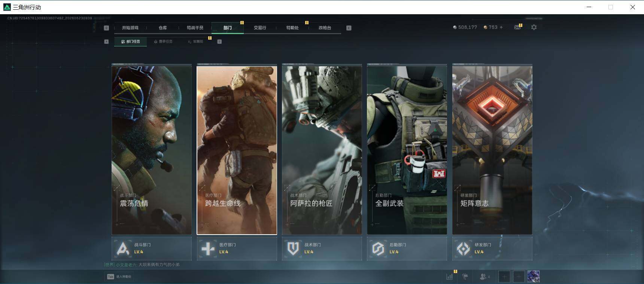Switch to the 仓库 tab
The height and width of the screenshot is (284, 644).
(162, 28)
